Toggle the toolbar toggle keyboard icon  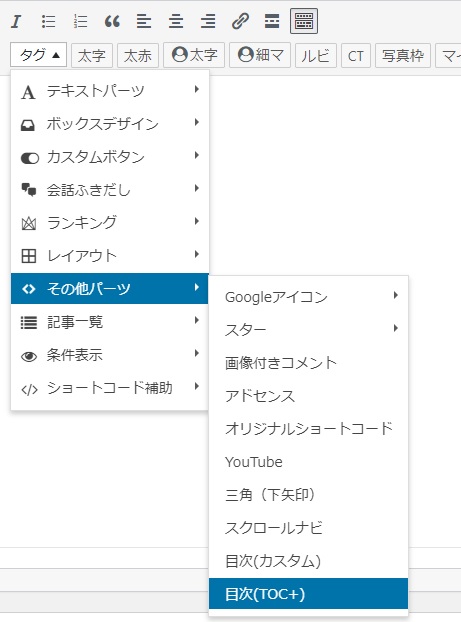[304, 21]
